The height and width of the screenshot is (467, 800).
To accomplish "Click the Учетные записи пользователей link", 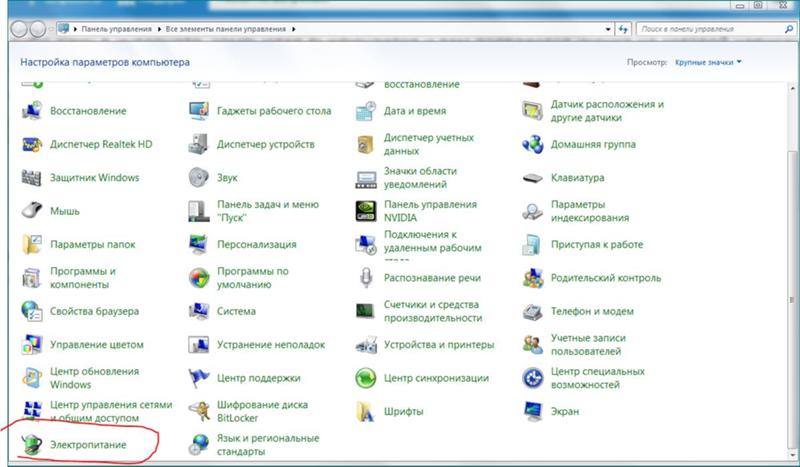I will click(587, 345).
